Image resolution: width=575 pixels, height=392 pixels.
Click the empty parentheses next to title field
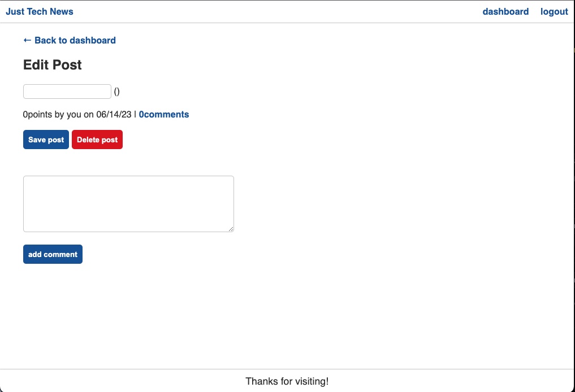click(x=116, y=91)
